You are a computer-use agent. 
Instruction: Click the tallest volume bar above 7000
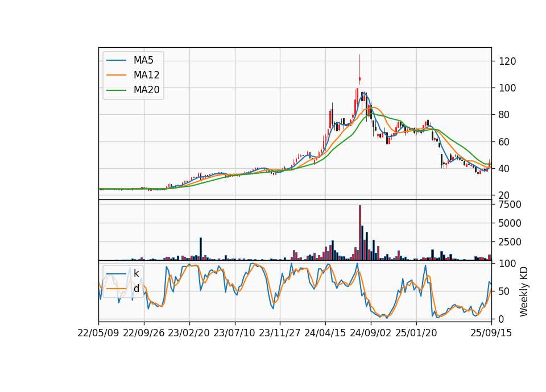point(359,233)
